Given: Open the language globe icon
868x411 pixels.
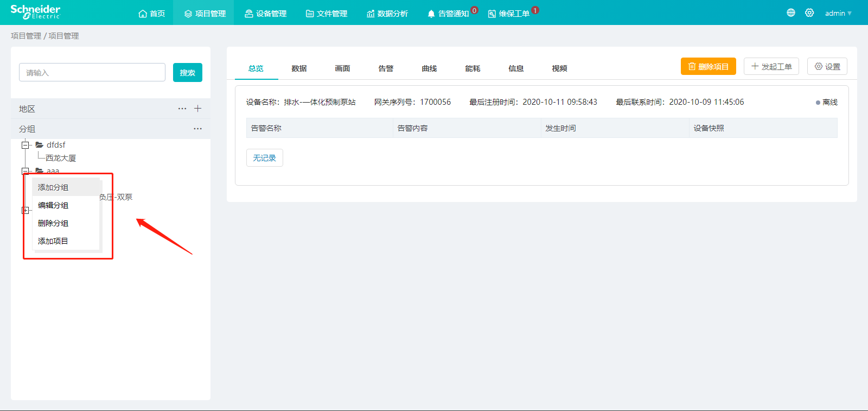Looking at the screenshot, I should 791,12.
